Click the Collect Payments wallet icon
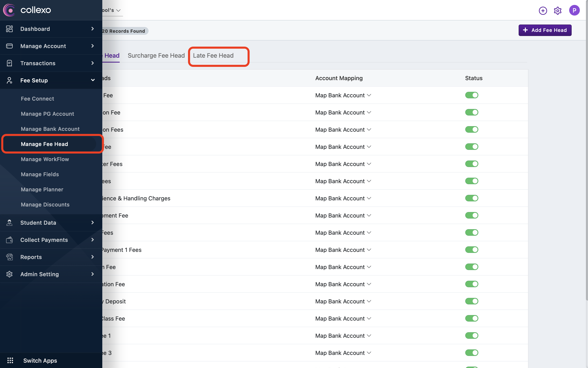The width and height of the screenshot is (588, 368). tap(9, 240)
